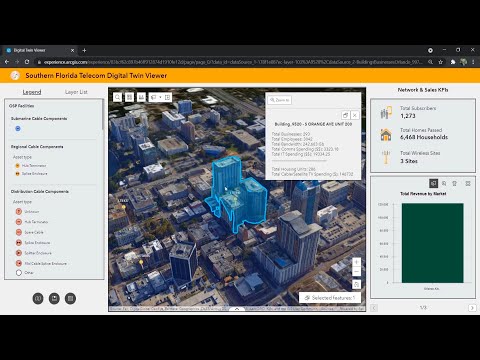480x360 pixels.
Task: Open a new browser tab
Action: tap(84, 50)
